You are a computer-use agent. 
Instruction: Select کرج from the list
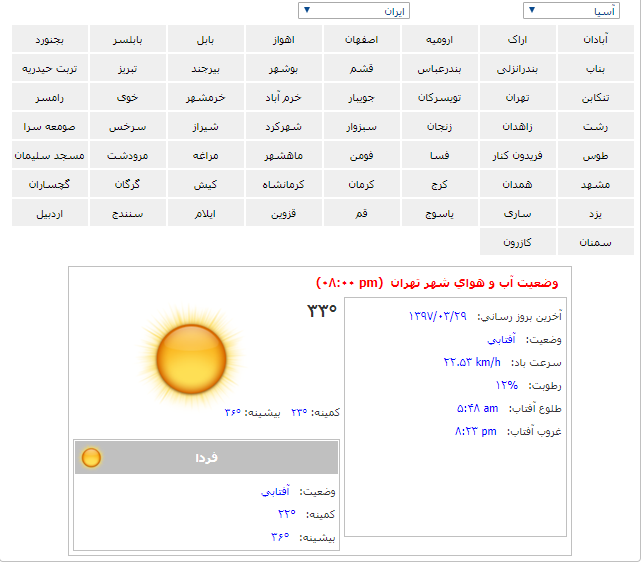point(440,184)
